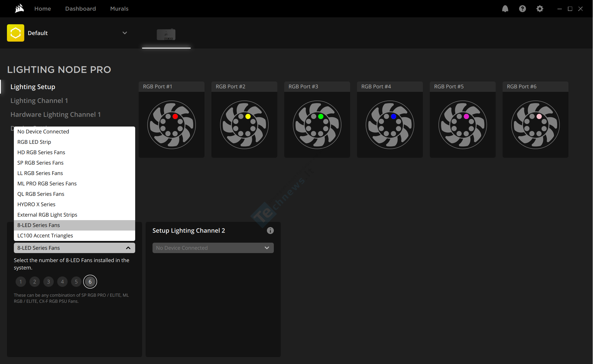
Task: Go to the Home tab
Action: coord(43,9)
